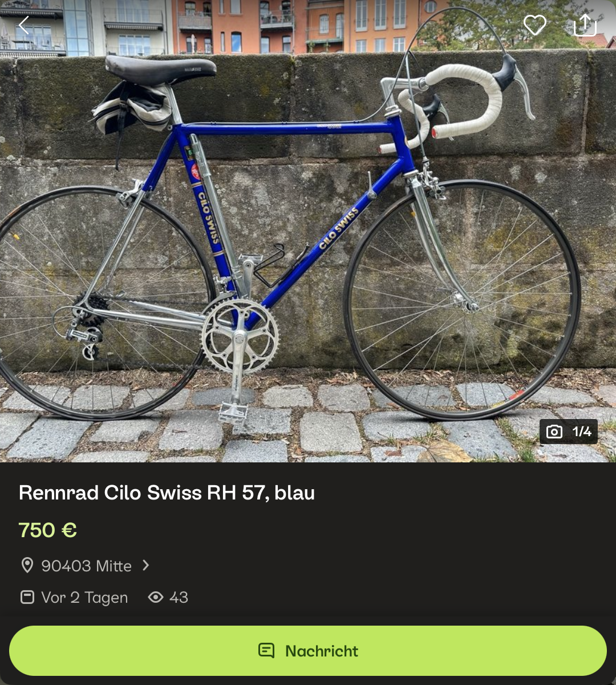Tap the view count 43

coord(179,598)
